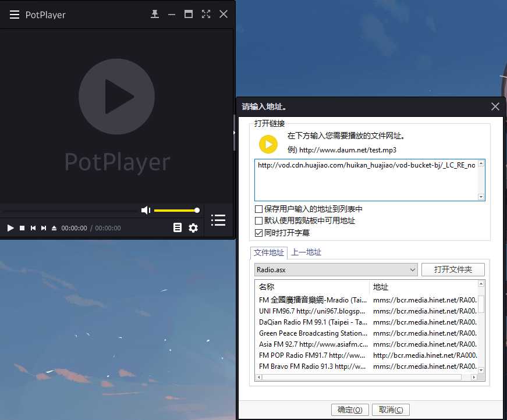Sort by the 地址 column header
The image size is (507, 420).
tap(424, 287)
